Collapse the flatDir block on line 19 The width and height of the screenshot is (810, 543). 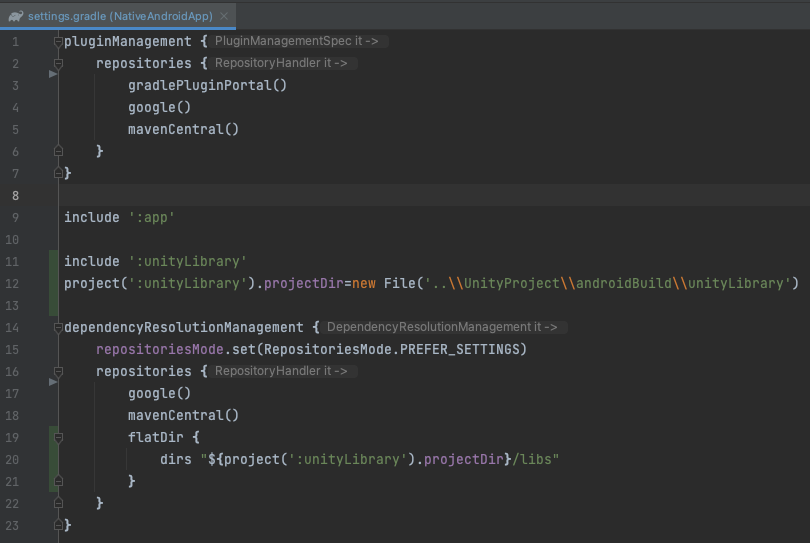pyautogui.click(x=58, y=438)
